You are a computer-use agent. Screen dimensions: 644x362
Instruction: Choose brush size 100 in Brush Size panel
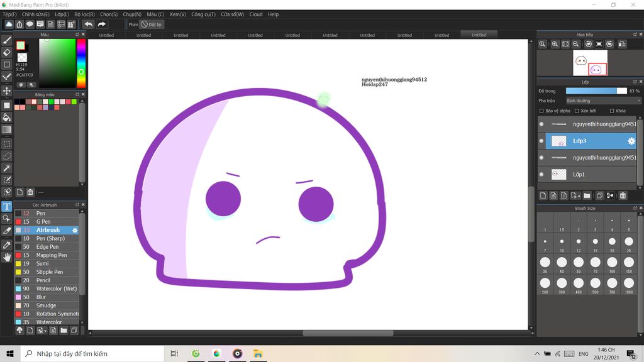(x=612, y=262)
